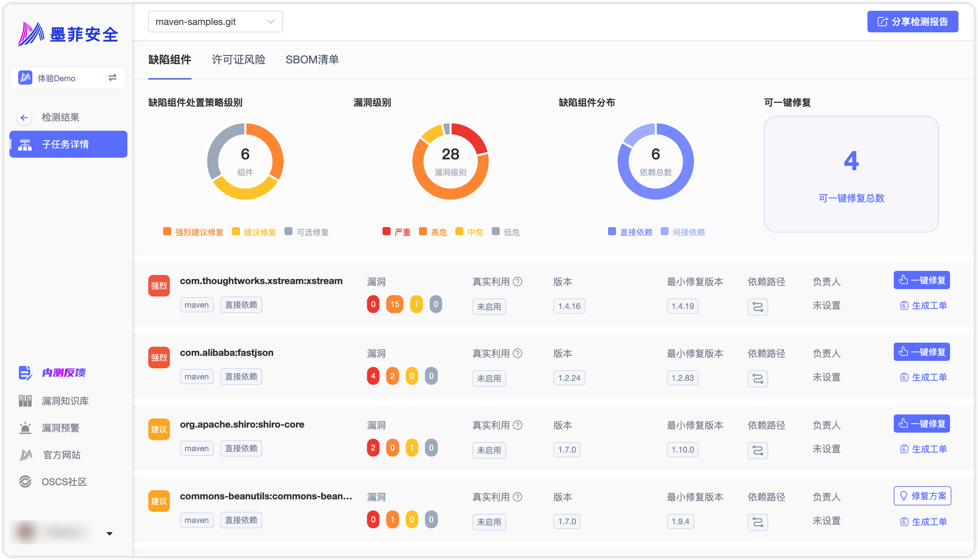Click the workspace switch arrows icon beside 体验Demo
This screenshot has width=978, height=560.
112,78
